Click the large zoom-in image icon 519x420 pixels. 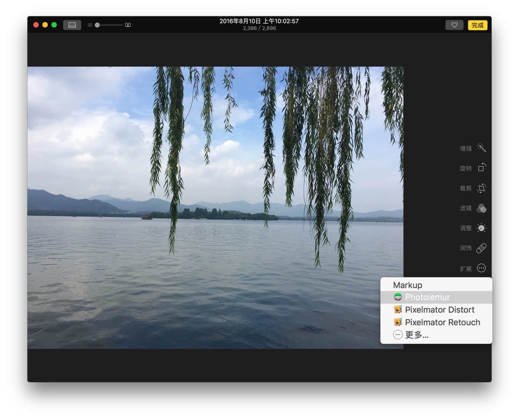(128, 25)
